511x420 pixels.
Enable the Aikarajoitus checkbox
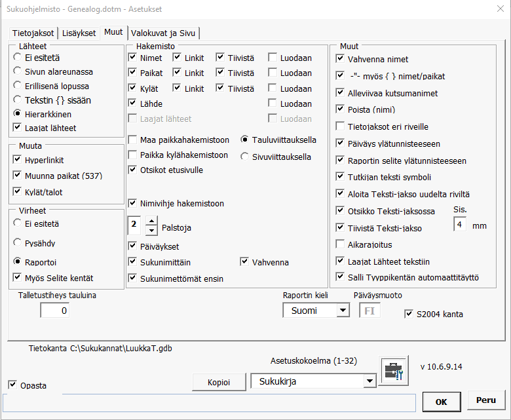340,244
